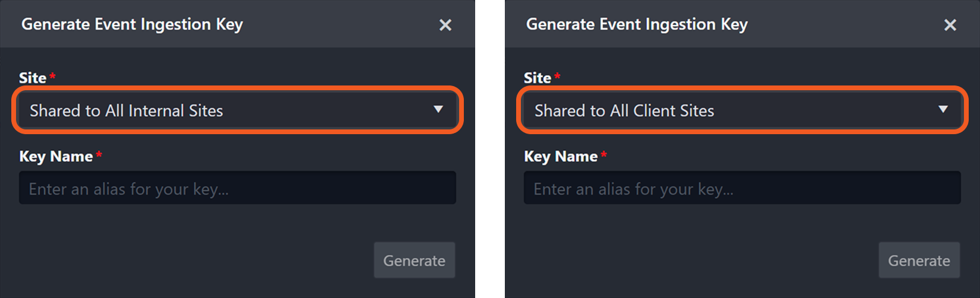Screen dimensions: 980x298
Task: Focus Key Name field in Internal Sites dialog
Action: pyautogui.click(x=238, y=188)
